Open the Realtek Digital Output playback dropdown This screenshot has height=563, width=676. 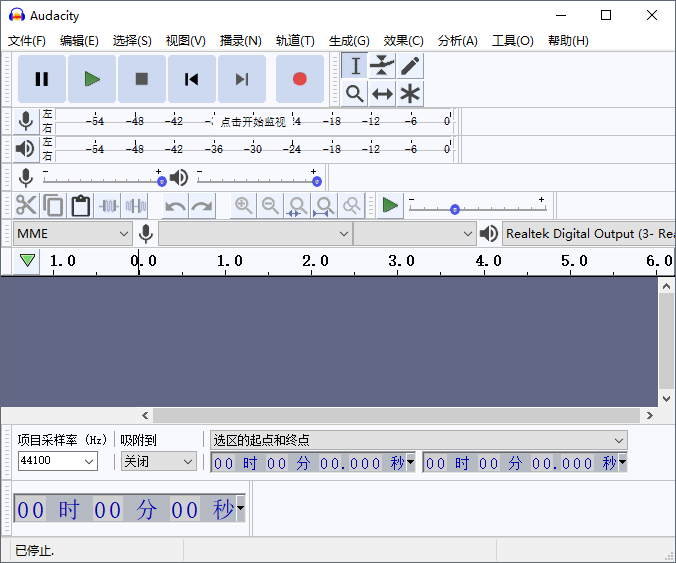(x=589, y=234)
